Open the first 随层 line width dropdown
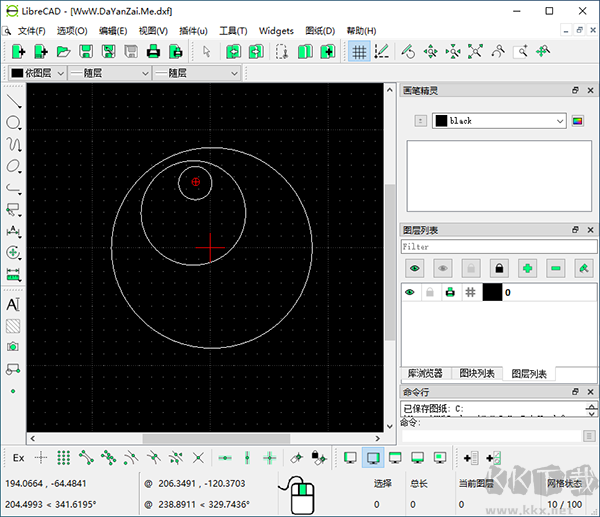The width and height of the screenshot is (600, 517). point(109,73)
